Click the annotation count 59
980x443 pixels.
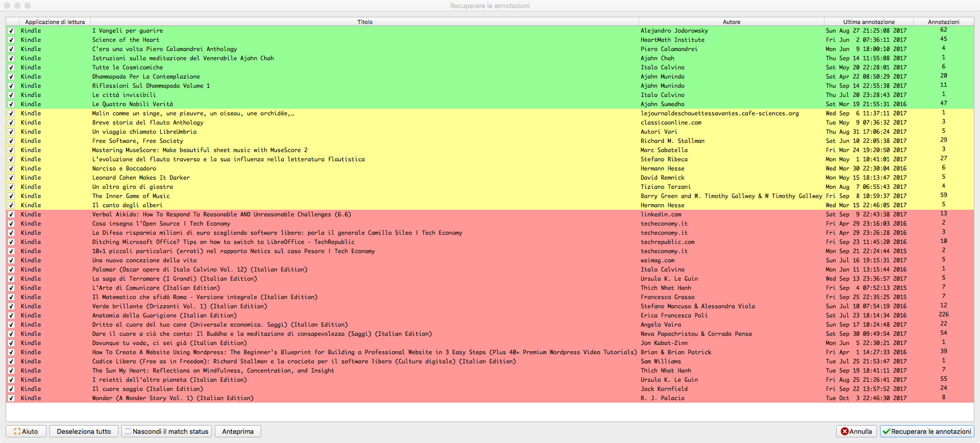(944, 195)
